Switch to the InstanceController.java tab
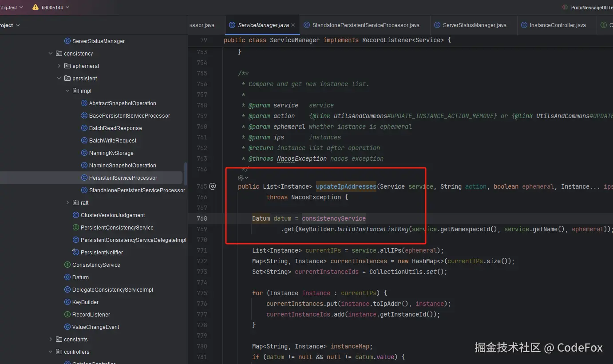The width and height of the screenshot is (613, 364). tap(557, 25)
